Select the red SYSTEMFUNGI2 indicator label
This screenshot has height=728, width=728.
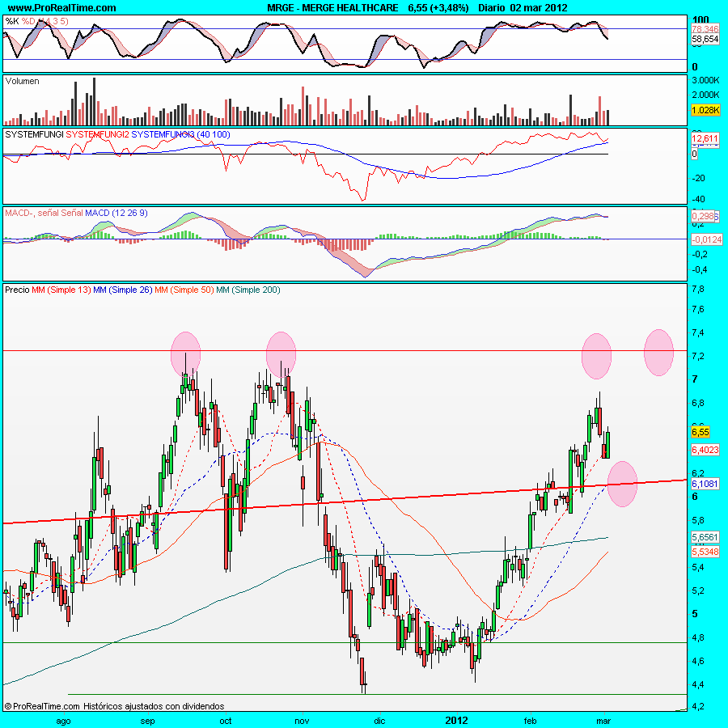click(98, 134)
